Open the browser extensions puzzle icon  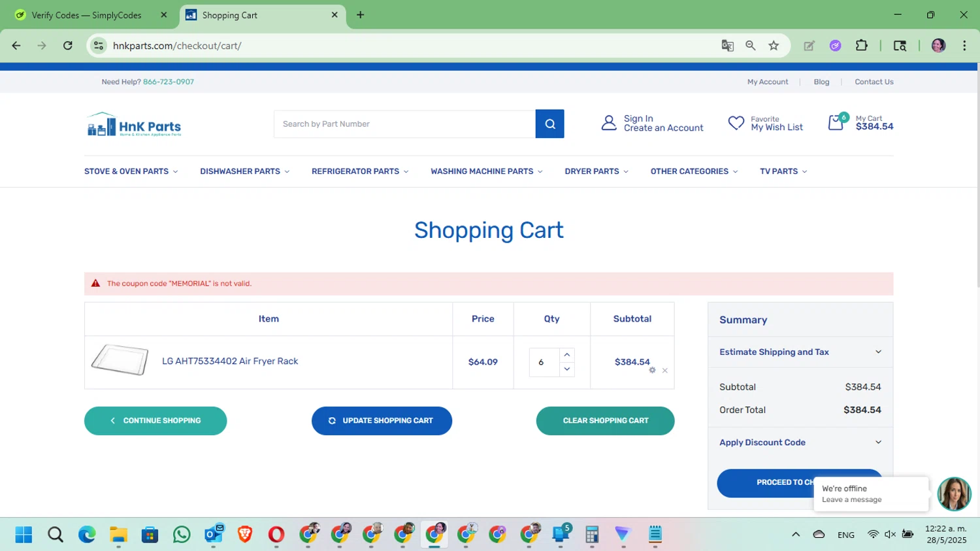pos(862,46)
